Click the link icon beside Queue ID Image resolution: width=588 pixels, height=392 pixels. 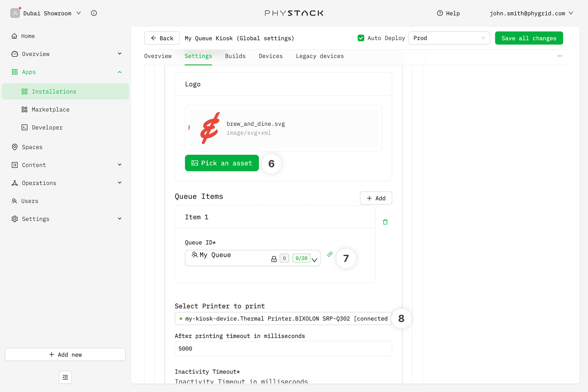330,254
